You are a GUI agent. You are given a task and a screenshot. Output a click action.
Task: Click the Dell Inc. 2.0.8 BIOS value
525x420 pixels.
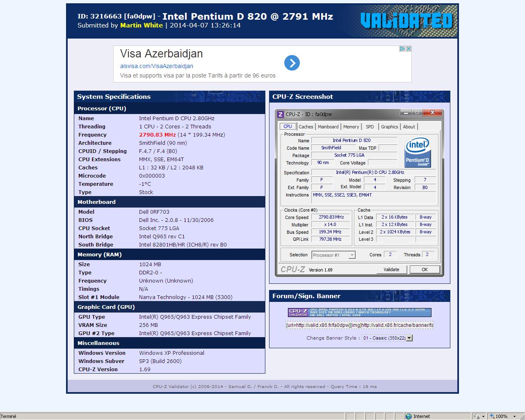(176, 220)
